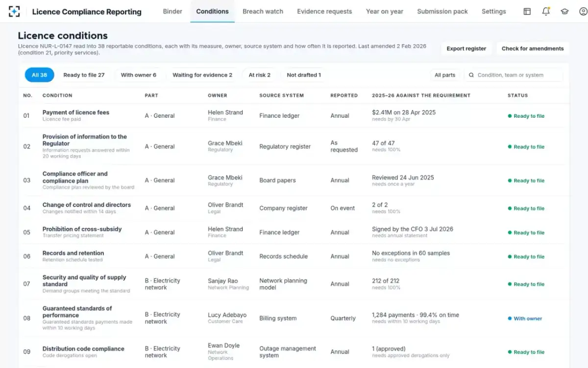Open Change of control and directors condition
The height and width of the screenshot is (368, 588).
click(x=87, y=205)
